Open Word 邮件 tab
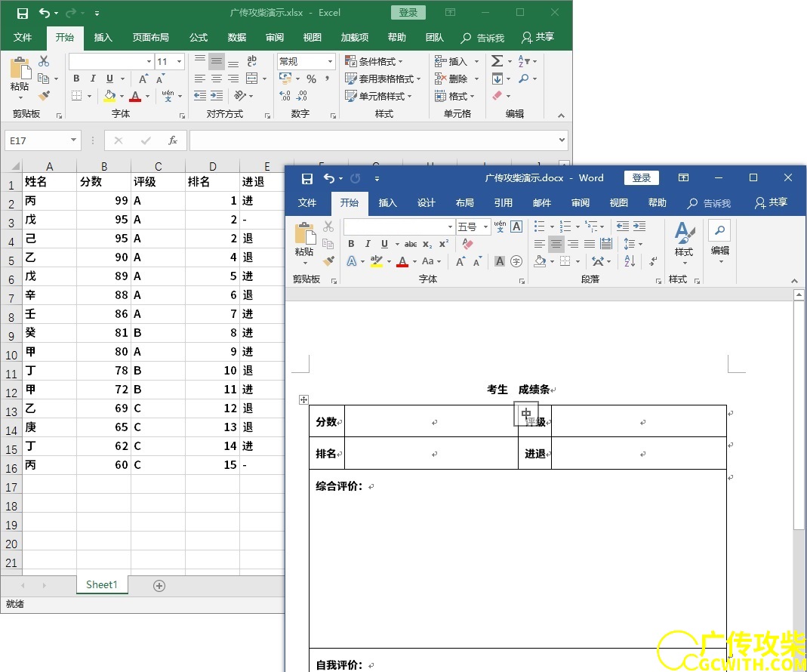Viewport: 807px width, 672px height. (541, 203)
